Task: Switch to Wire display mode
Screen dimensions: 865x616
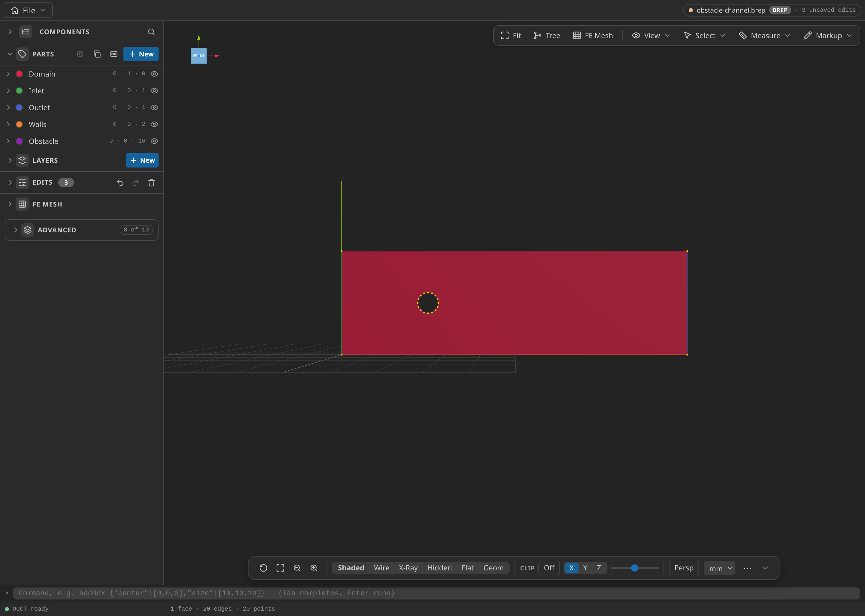Action: 382,568
